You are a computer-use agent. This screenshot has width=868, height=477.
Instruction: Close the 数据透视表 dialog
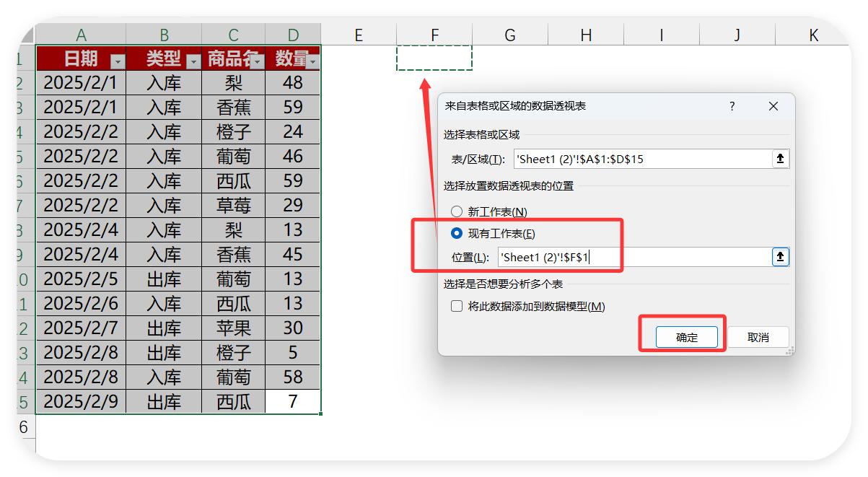coord(773,106)
